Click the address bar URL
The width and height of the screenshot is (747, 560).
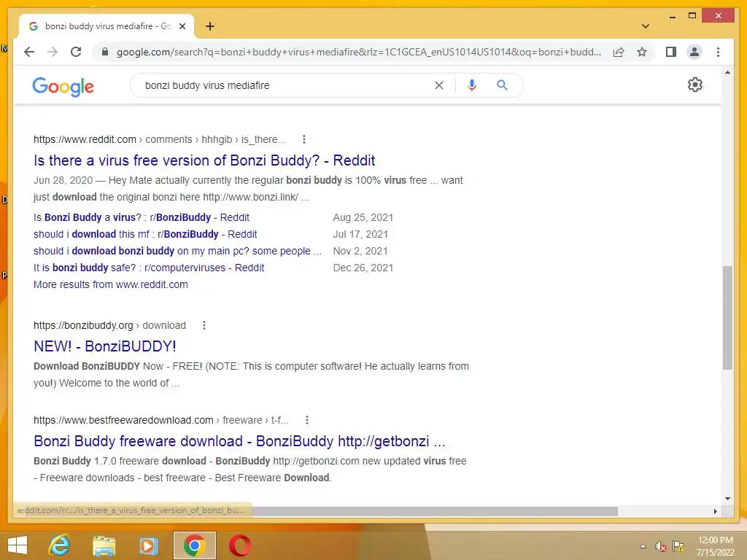coord(358,52)
